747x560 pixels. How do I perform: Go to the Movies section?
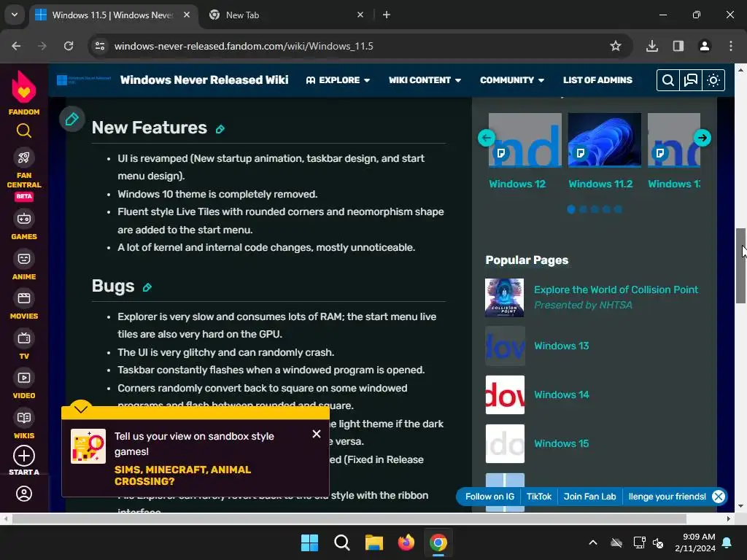pyautogui.click(x=24, y=305)
